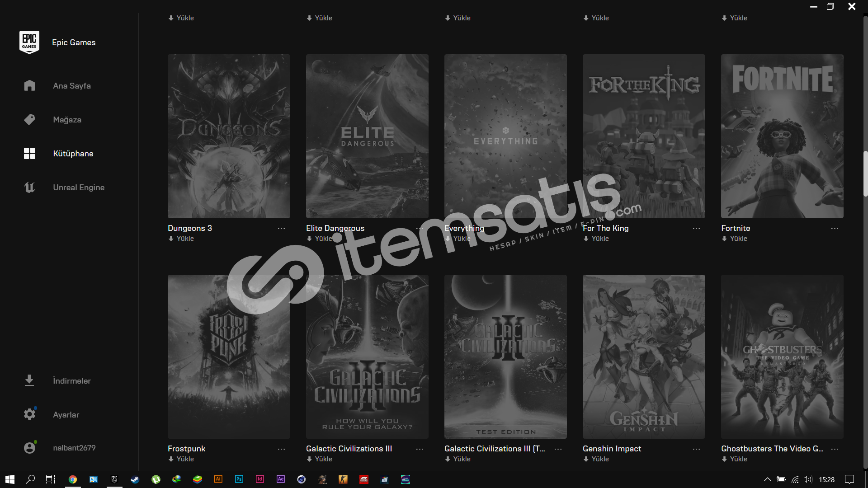This screenshot has width=868, height=488.
Task: Open the Ghostbusters cover thumbnail
Action: pos(782,357)
